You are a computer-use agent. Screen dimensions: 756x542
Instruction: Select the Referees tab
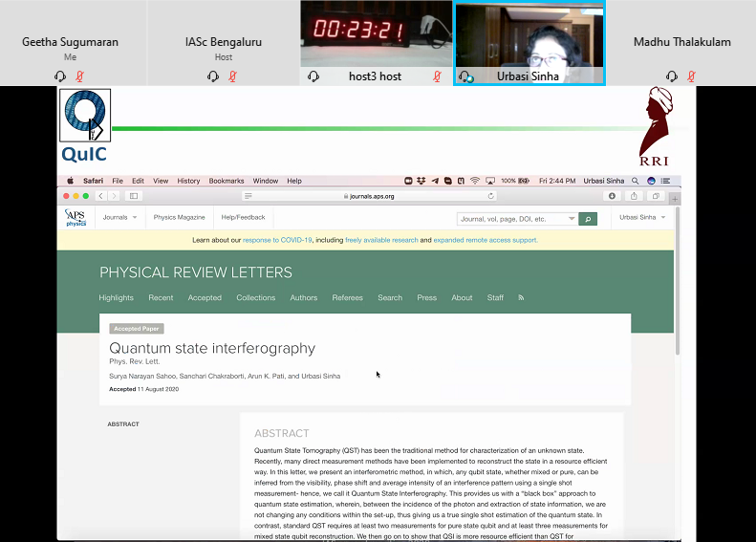pos(347,298)
